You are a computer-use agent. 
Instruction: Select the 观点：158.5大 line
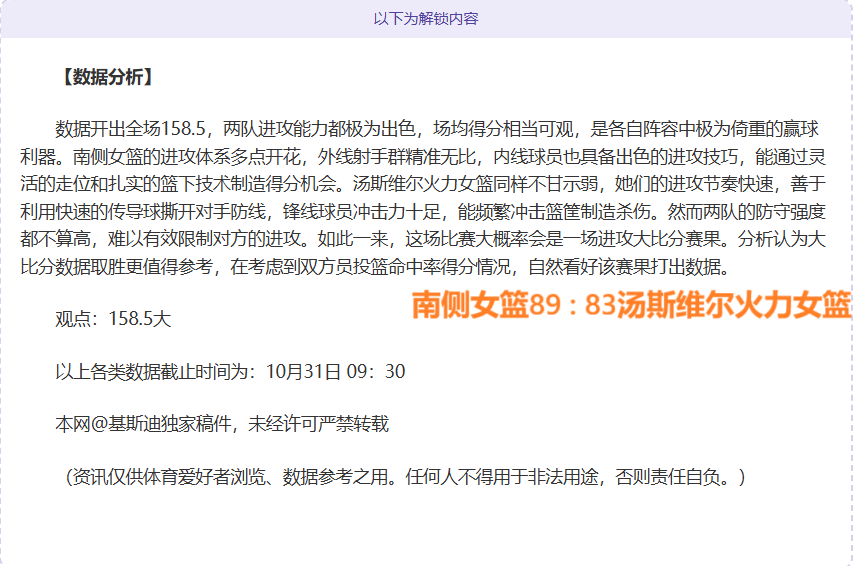[113, 319]
